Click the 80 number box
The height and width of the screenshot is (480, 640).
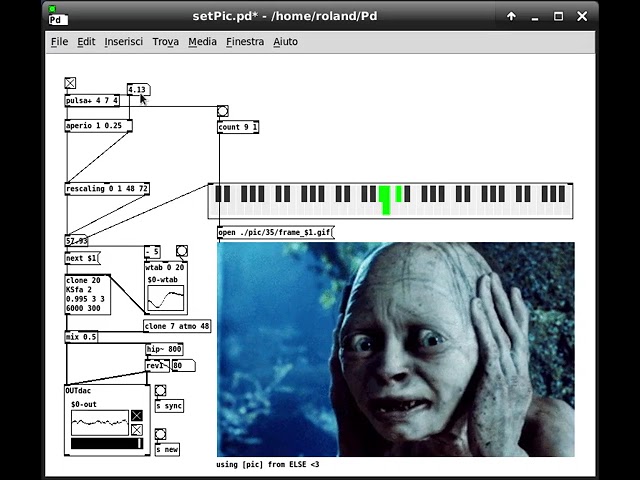[x=183, y=366]
